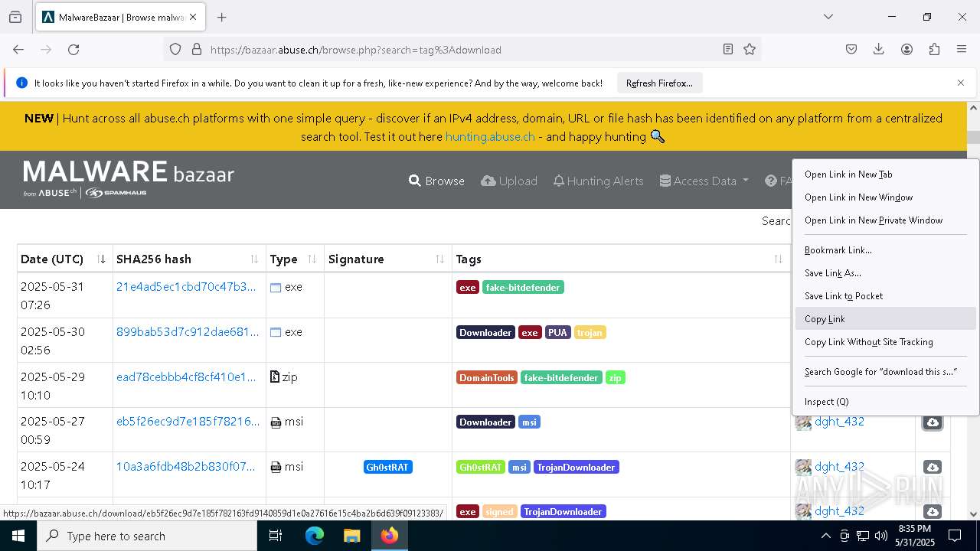980x551 pixels.
Task: Open File Explorer from taskbar
Action: 351,536
